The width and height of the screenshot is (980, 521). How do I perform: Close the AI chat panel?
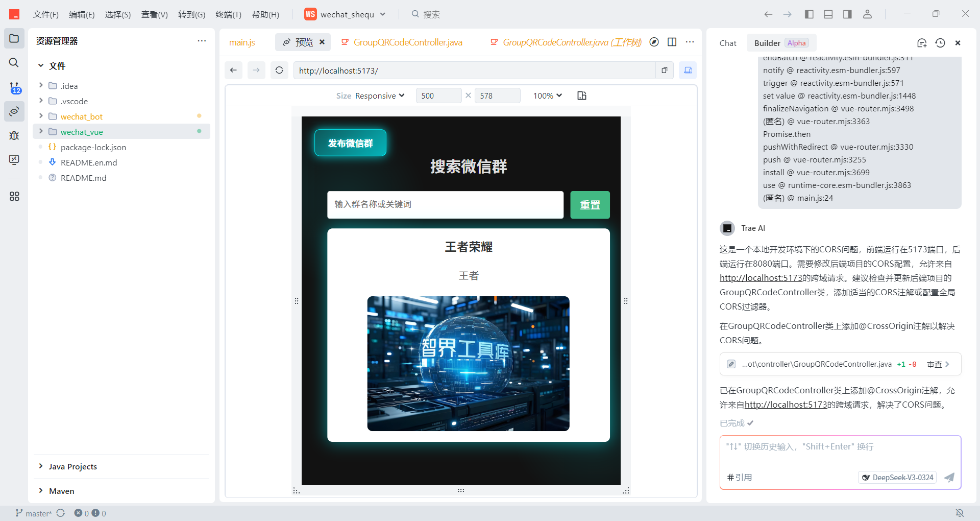tap(958, 43)
